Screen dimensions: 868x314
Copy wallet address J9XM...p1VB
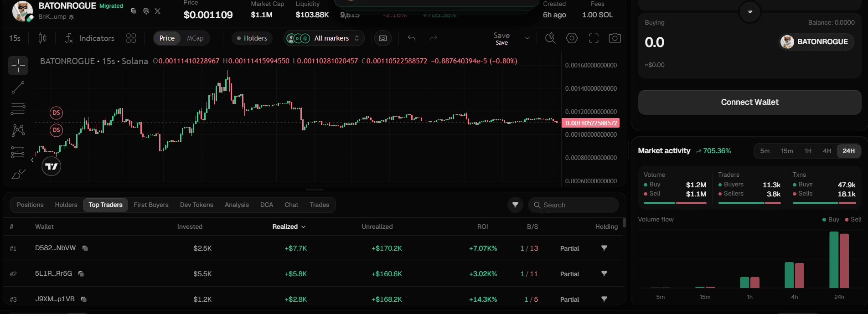(x=84, y=299)
